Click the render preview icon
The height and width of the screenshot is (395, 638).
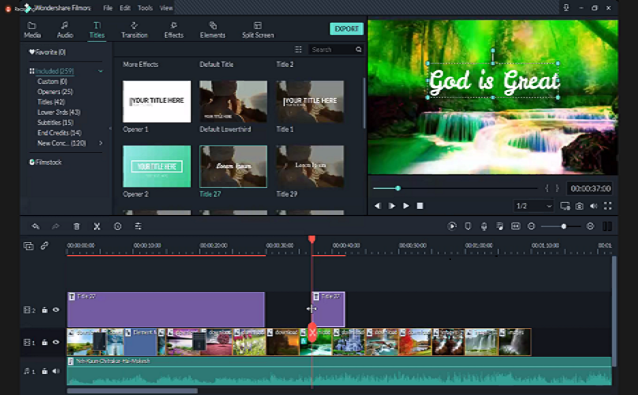point(452,226)
